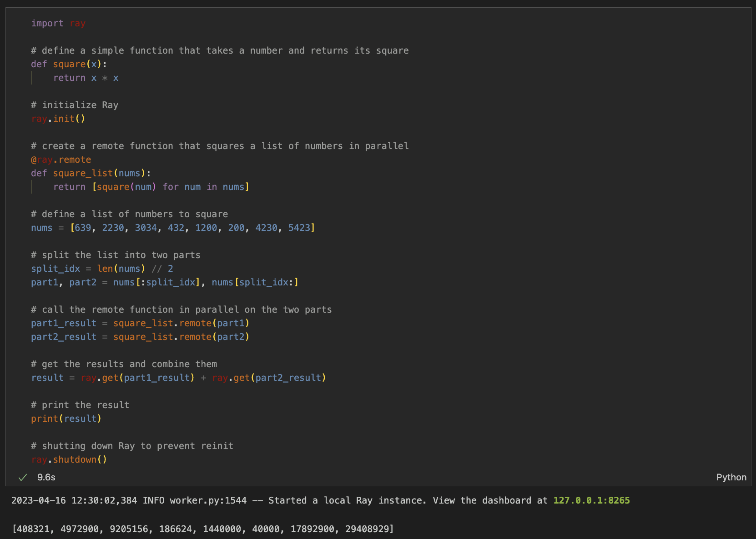Click the 'ray.shutdown()' line
Screen dimensions: 756x539
(x=69, y=459)
